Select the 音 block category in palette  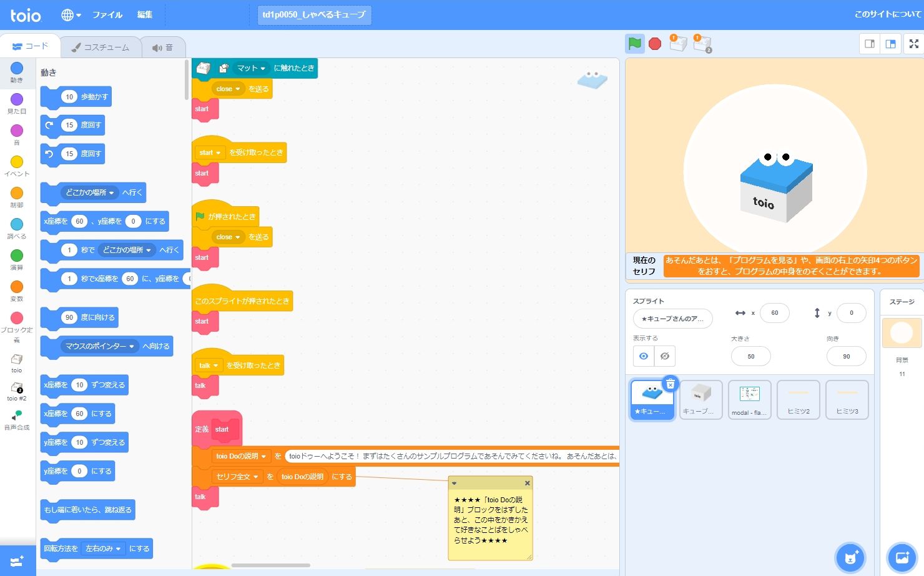17,135
